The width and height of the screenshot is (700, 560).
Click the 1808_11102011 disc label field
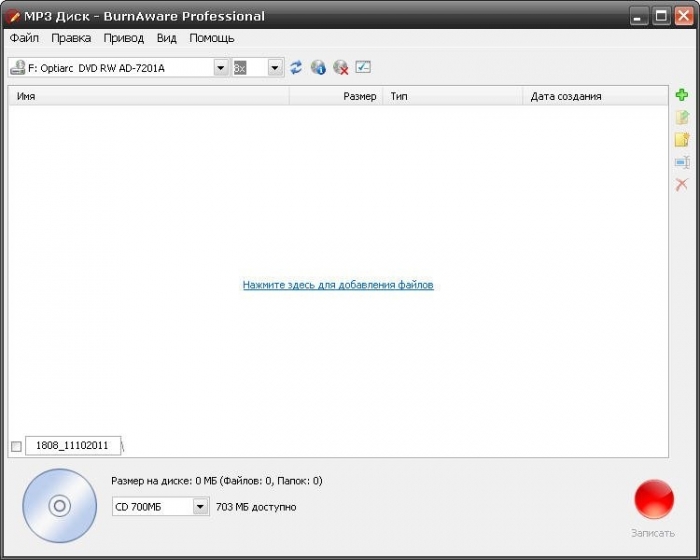click(x=72, y=446)
